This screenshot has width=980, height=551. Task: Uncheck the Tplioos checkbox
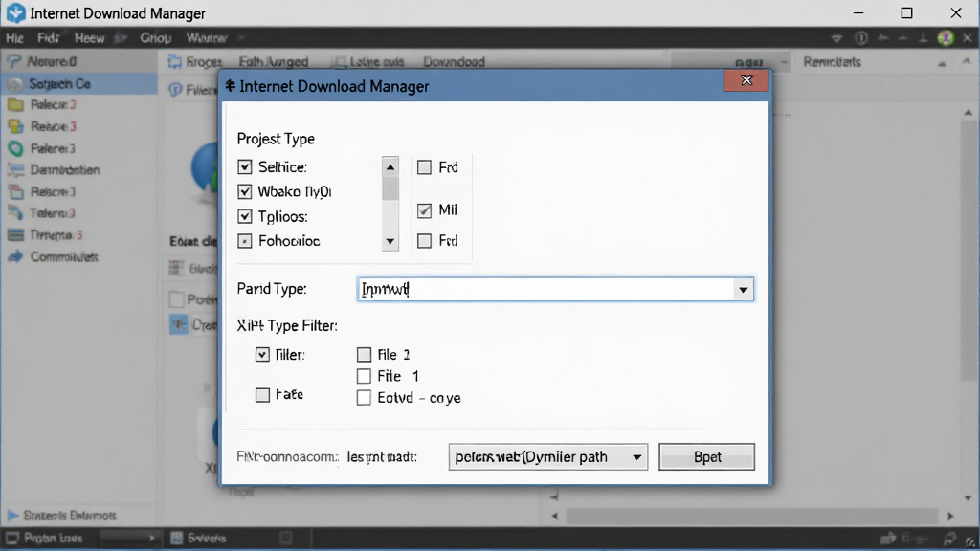(245, 216)
